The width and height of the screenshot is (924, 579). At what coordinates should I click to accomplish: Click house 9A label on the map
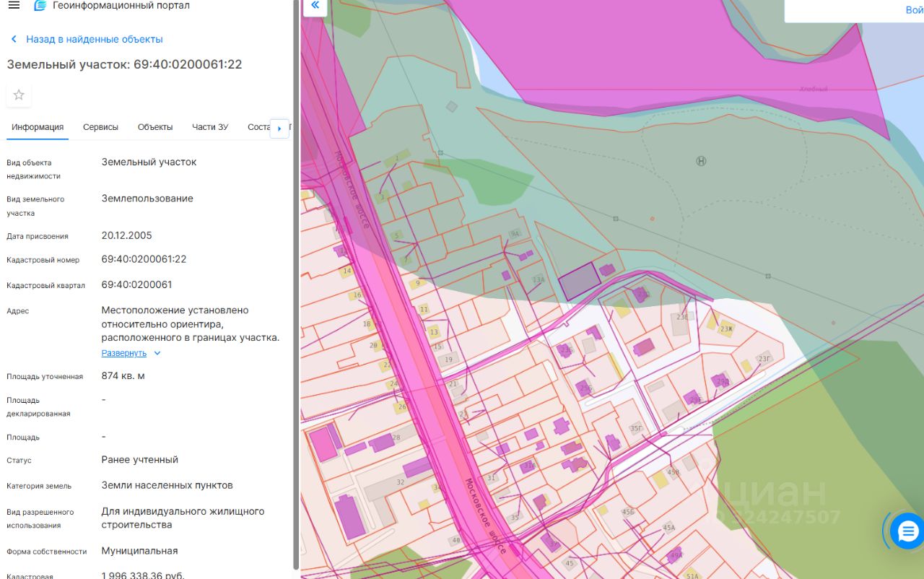514,234
